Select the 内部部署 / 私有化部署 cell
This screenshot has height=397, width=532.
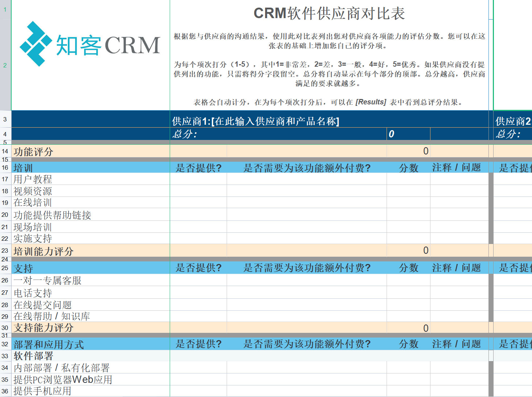click(x=91, y=368)
